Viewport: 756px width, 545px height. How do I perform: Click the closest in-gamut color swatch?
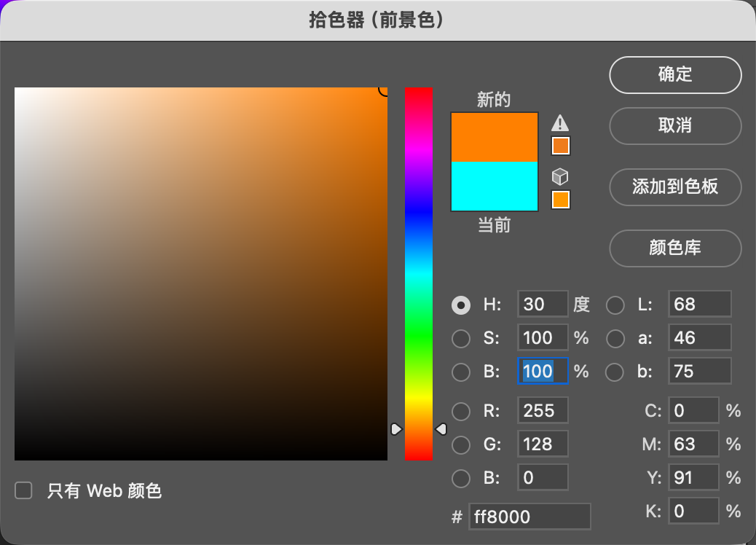(560, 146)
